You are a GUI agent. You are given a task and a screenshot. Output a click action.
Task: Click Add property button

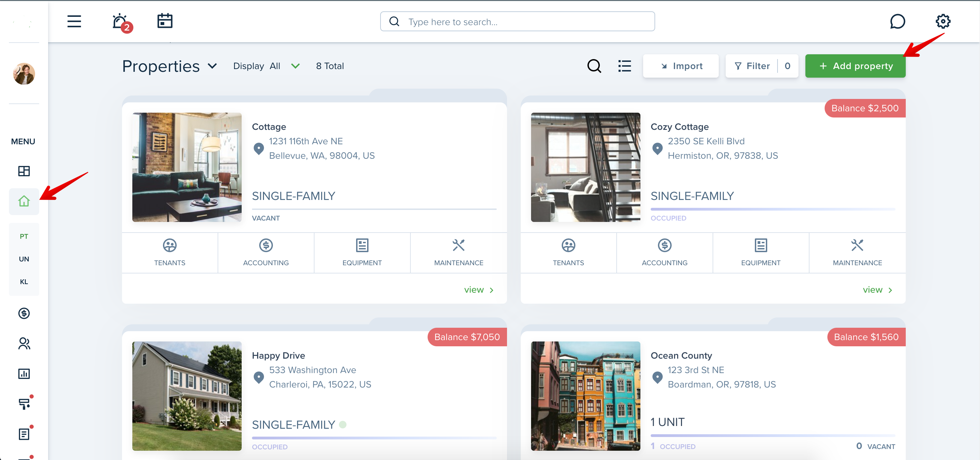click(x=855, y=66)
